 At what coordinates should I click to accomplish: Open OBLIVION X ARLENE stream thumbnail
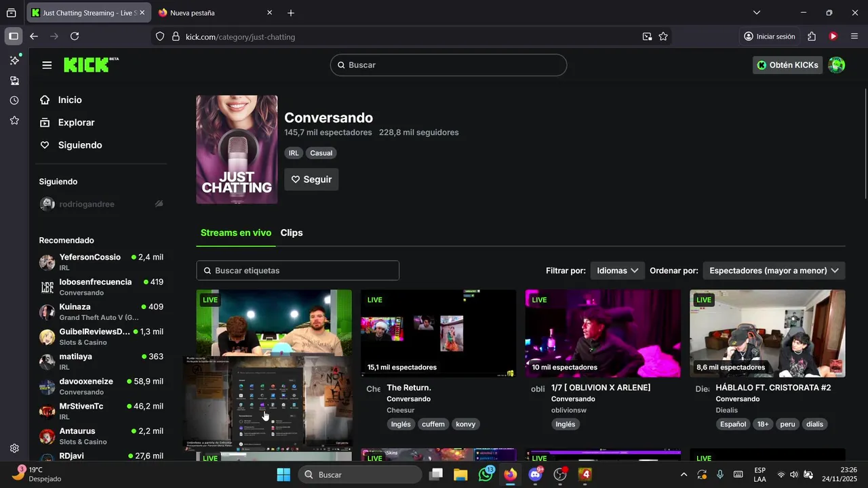pos(603,333)
